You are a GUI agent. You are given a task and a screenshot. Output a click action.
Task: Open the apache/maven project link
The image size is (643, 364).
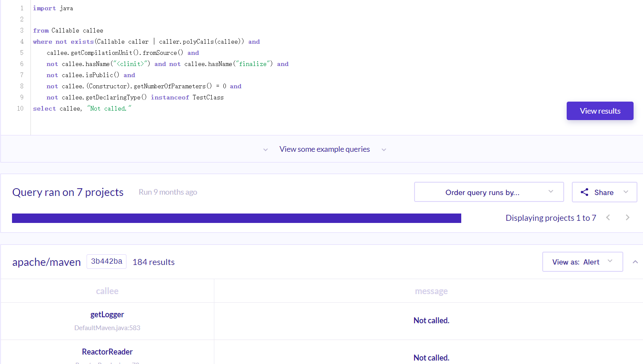[46, 262]
